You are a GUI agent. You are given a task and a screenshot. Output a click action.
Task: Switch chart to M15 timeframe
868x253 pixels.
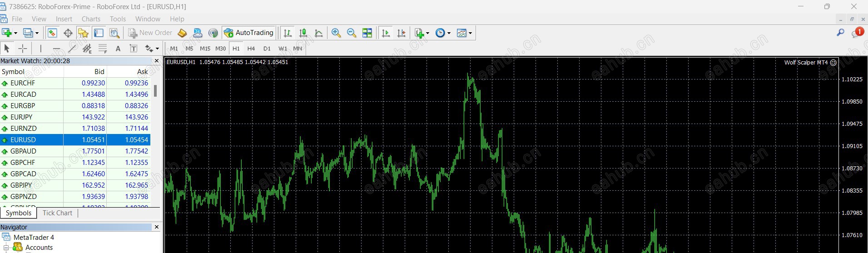tap(205, 49)
